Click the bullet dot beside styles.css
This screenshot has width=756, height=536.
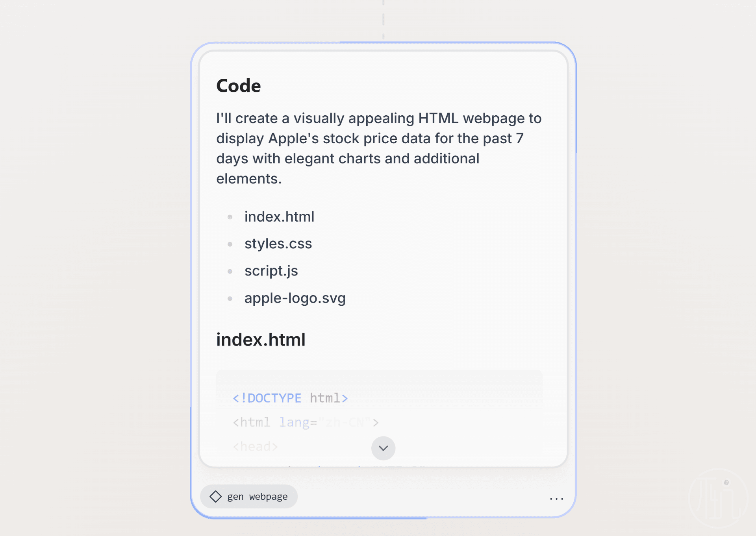pos(230,244)
